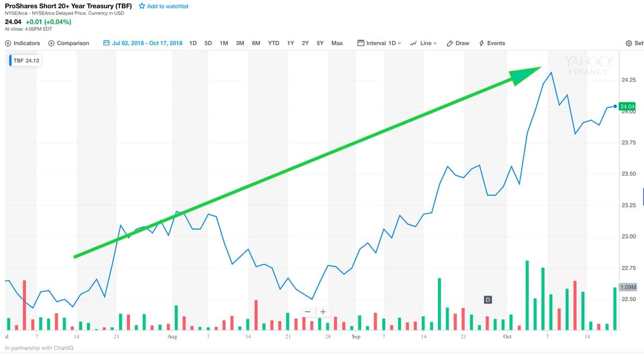
Task: Expand the Interval 1D dropdown
Action: pos(380,43)
